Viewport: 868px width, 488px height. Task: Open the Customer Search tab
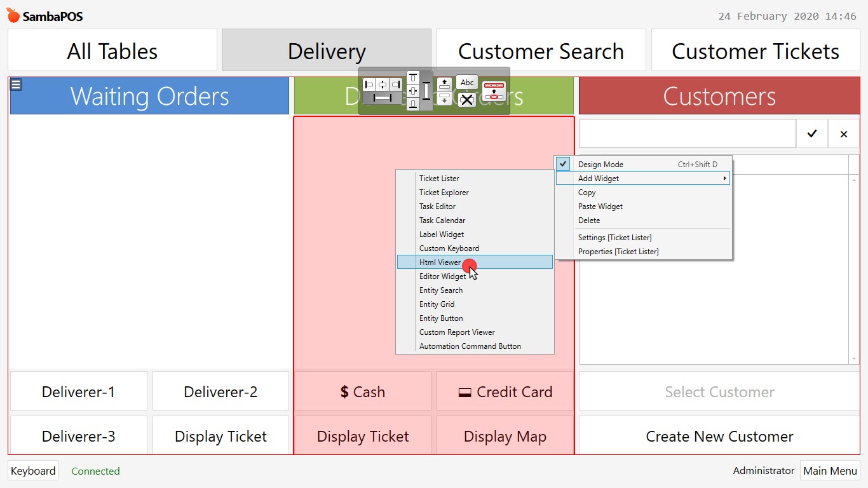coord(541,50)
